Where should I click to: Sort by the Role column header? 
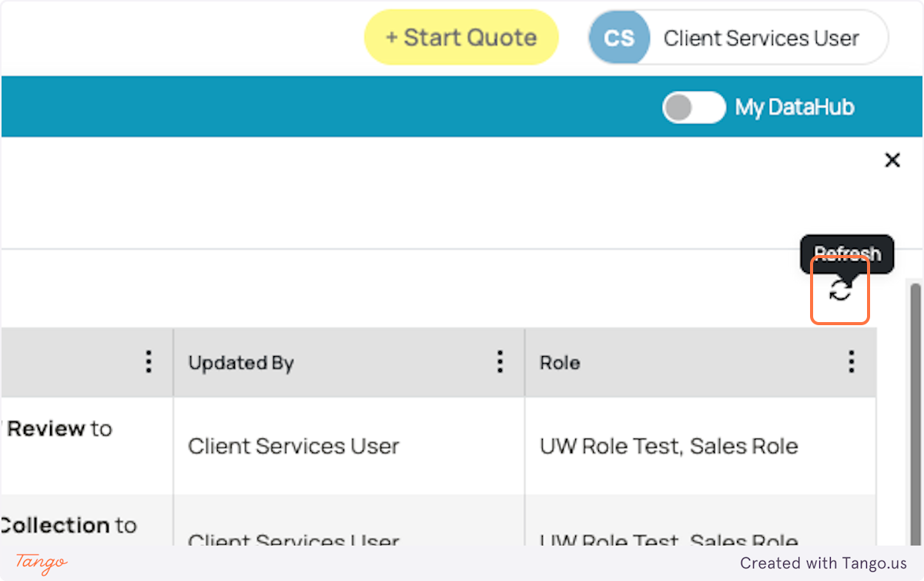click(560, 363)
